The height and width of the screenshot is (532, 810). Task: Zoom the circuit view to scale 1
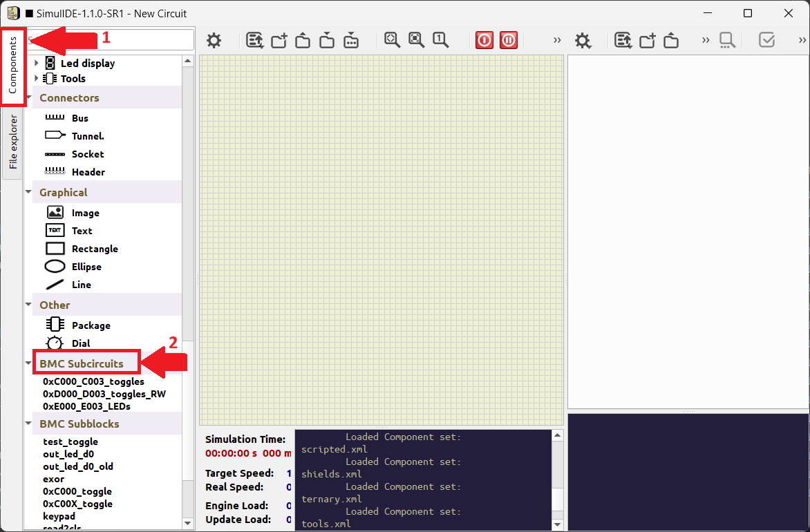(441, 40)
